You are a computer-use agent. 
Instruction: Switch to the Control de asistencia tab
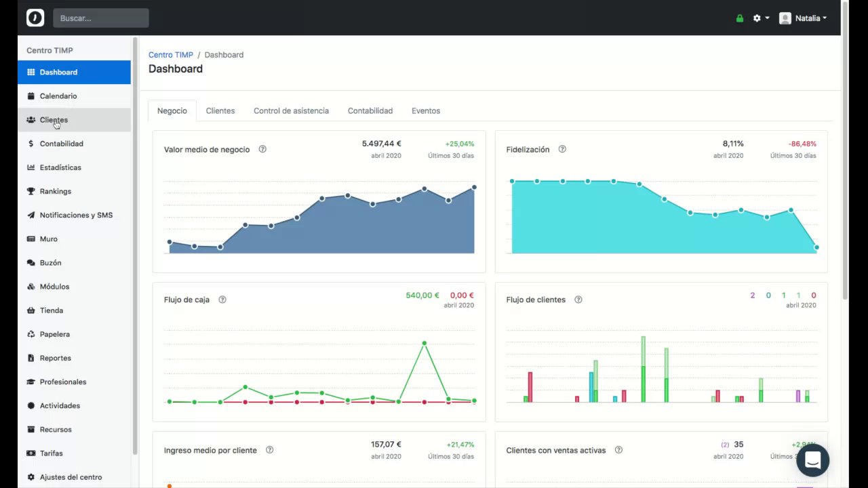[291, 110]
